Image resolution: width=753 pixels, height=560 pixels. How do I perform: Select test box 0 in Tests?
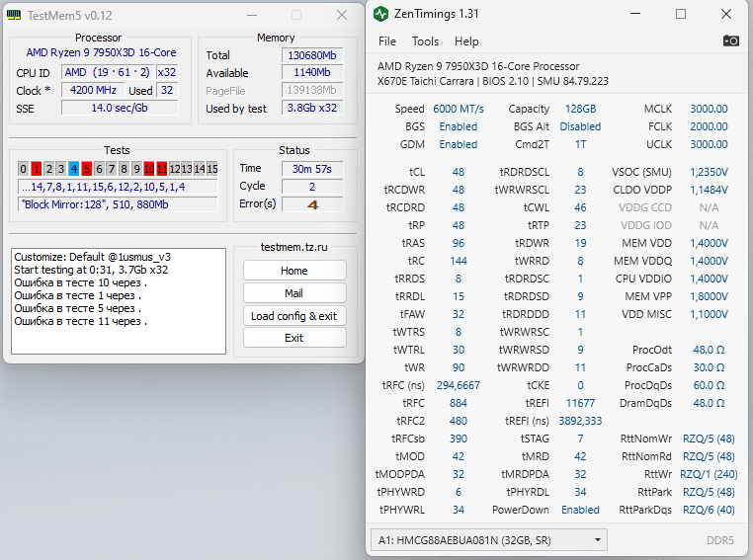23,169
